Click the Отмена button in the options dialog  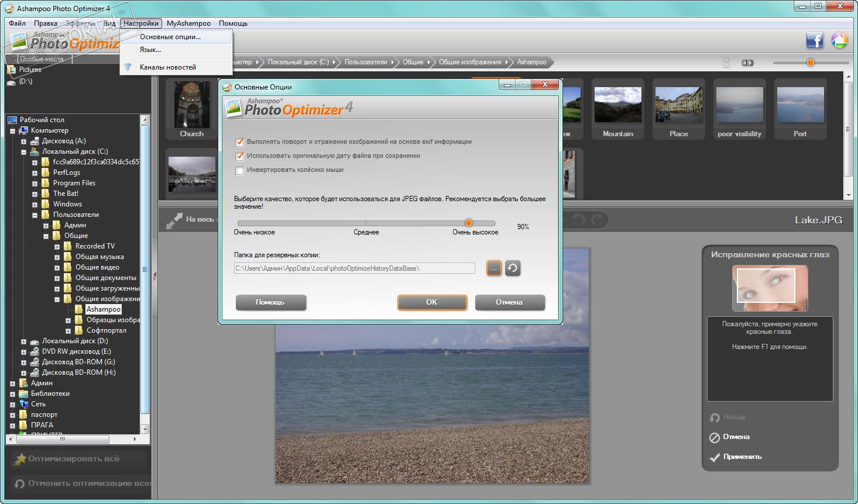click(510, 302)
